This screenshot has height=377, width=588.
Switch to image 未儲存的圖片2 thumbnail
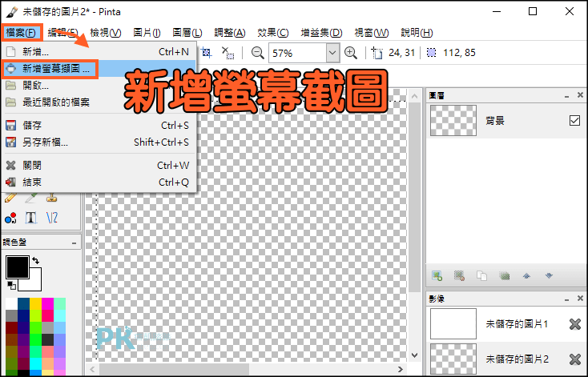453,359
